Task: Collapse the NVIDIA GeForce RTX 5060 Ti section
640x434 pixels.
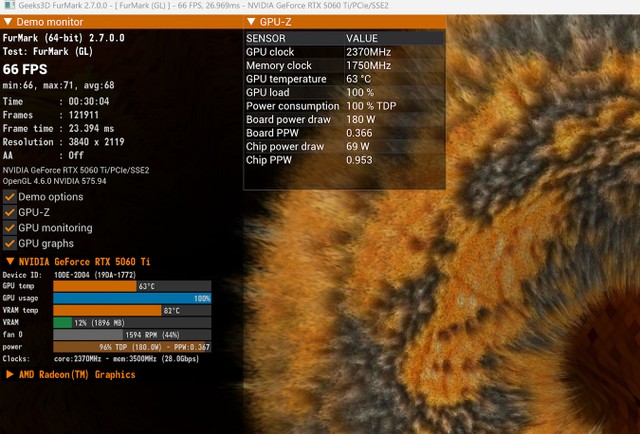Action: tap(10, 261)
